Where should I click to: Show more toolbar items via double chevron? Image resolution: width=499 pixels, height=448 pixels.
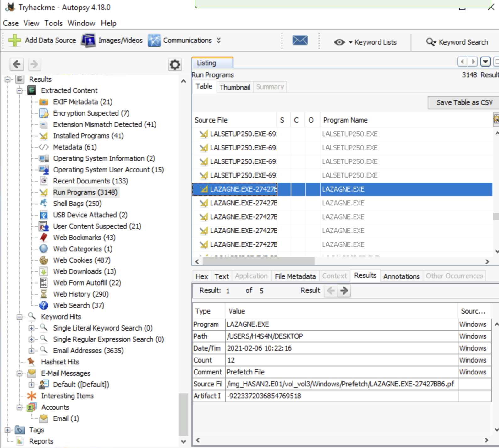pos(219,41)
